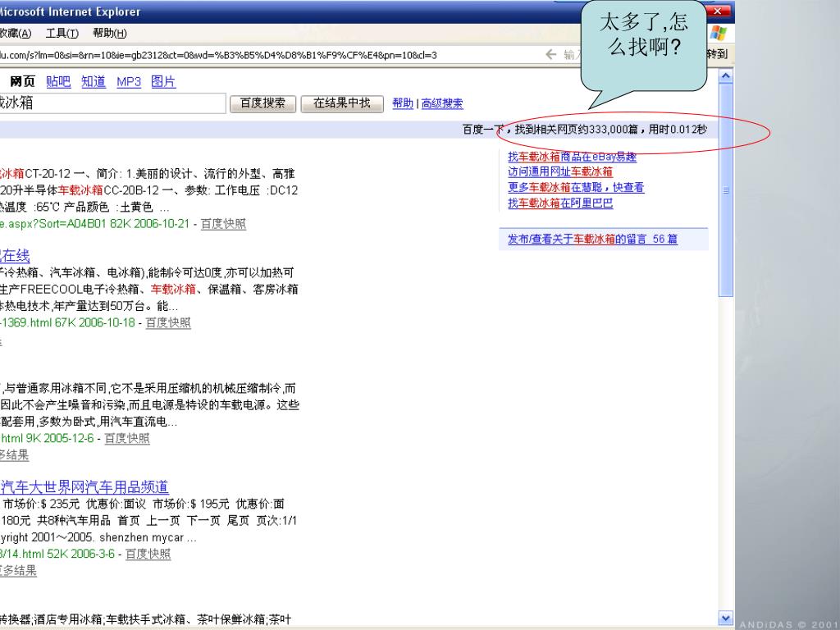Open 百度快照 for the 2006-10-18 result
The height and width of the screenshot is (630, 840).
click(167, 322)
